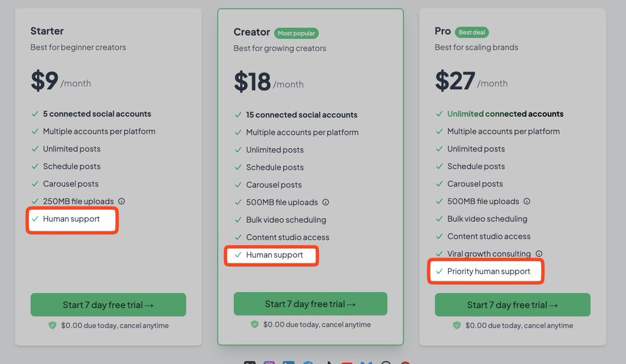Start the Starter plan 7 day free trial
Viewport: 626px width, 364px height.
pos(108,305)
